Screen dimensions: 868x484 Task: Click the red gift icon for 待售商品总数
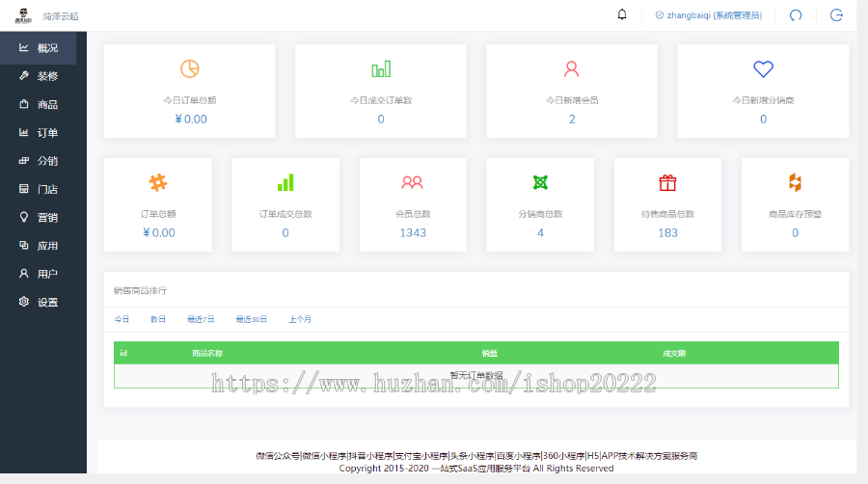coord(667,182)
